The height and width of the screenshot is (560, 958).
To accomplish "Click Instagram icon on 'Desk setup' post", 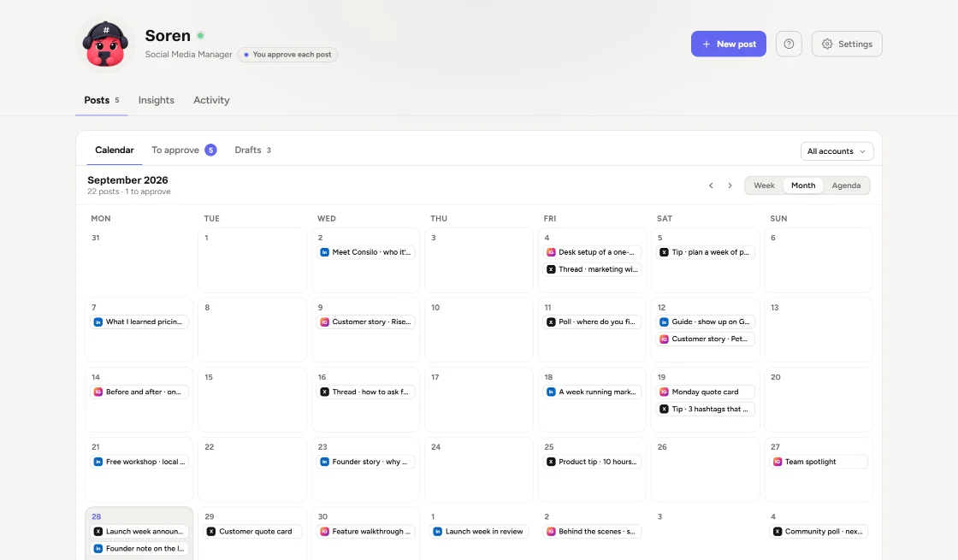I will (x=551, y=252).
